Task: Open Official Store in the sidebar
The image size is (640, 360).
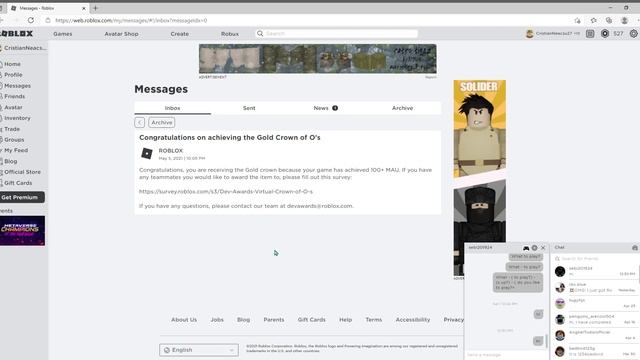Action: [22, 172]
